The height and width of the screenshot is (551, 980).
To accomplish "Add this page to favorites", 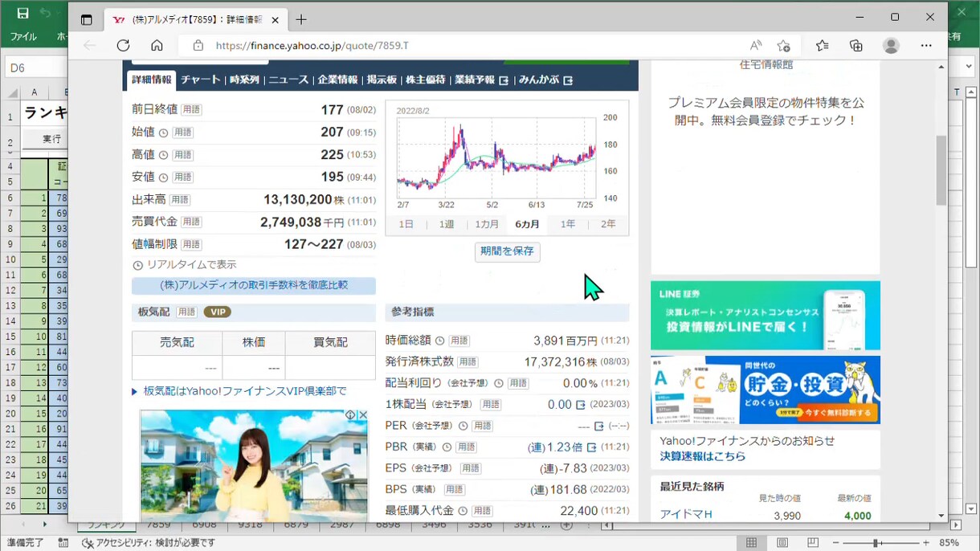I will 784,46.
